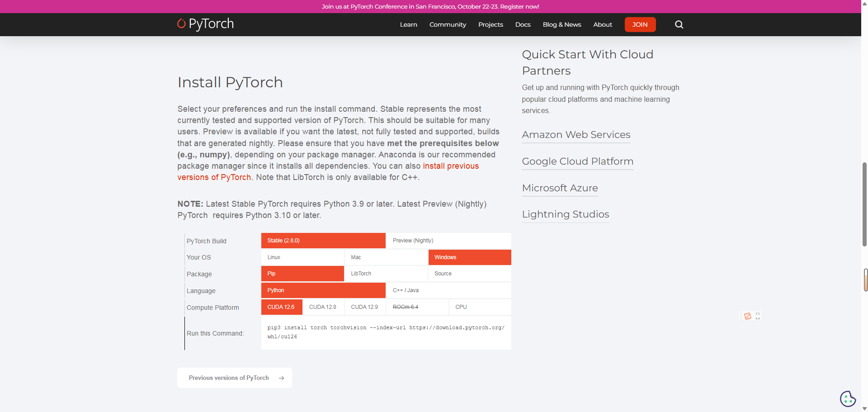Click the Compute Platform row label

pyautogui.click(x=213, y=308)
